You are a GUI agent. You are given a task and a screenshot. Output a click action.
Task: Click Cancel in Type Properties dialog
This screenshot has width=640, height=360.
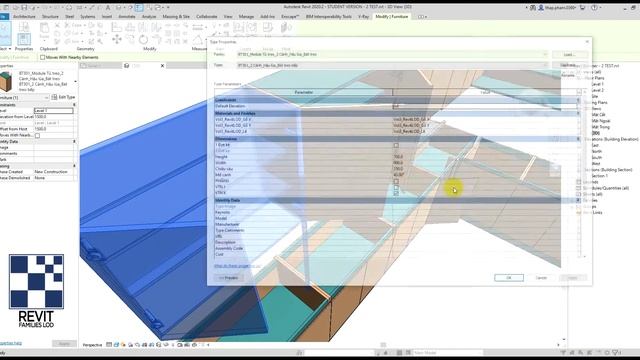[541, 278]
